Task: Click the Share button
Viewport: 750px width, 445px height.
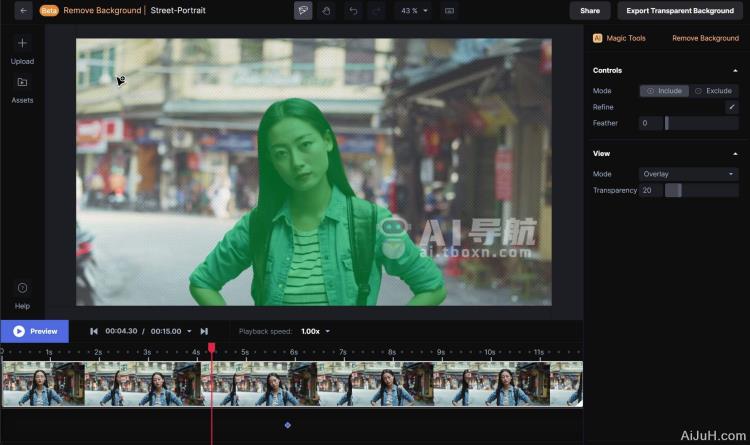Action: point(590,11)
